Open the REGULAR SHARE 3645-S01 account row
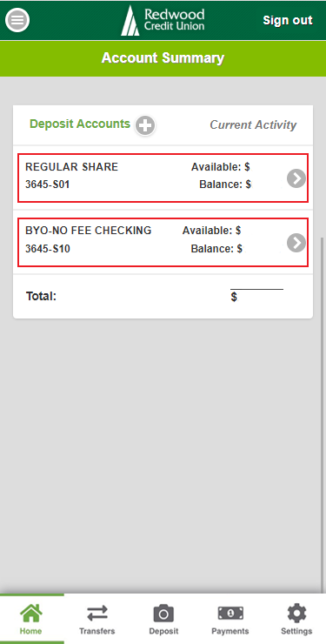This screenshot has width=326, height=644. point(163,178)
